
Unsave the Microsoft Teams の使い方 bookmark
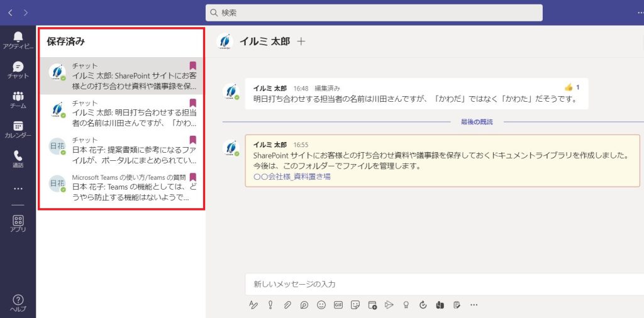pos(192,177)
